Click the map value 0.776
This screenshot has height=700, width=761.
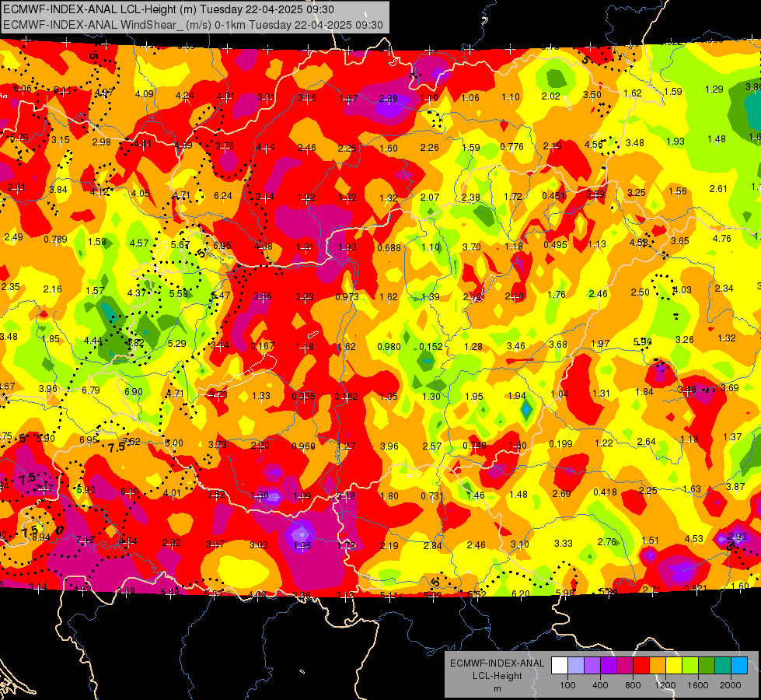pos(512,147)
